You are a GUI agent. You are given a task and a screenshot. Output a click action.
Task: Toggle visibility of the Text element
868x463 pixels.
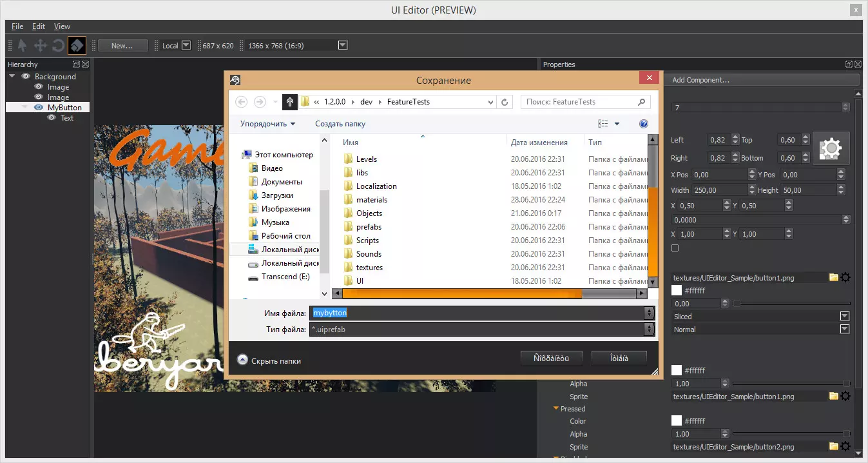pyautogui.click(x=52, y=118)
